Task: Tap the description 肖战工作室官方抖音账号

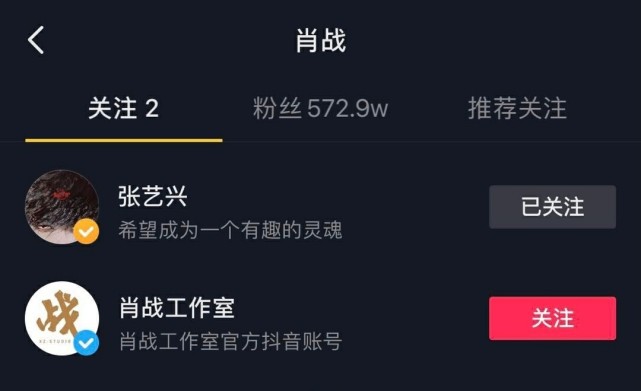Action: click(x=231, y=341)
